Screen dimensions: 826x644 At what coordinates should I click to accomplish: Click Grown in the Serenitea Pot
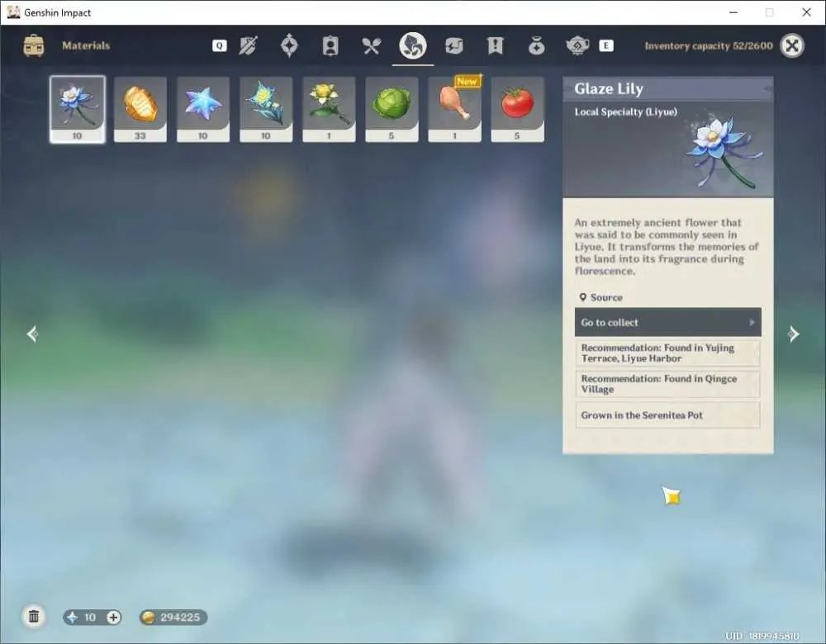click(668, 415)
